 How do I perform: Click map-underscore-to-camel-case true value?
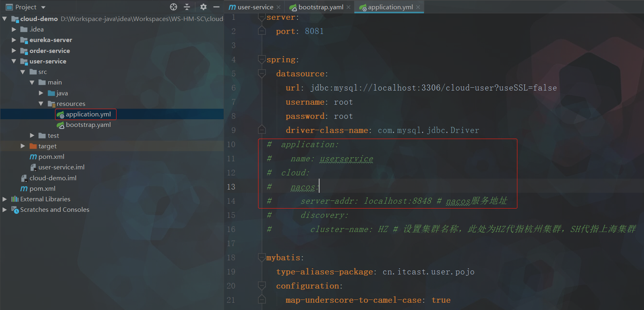[441, 300]
